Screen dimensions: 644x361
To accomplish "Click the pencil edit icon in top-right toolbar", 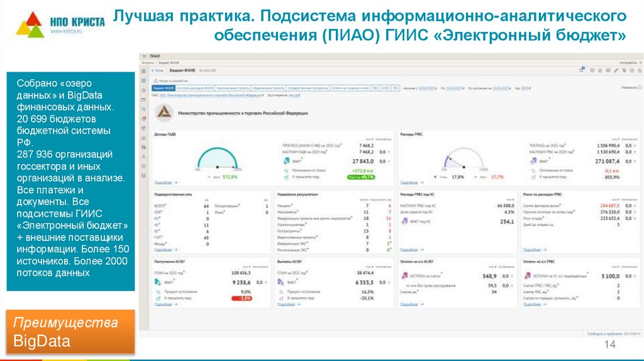I will (616, 70).
